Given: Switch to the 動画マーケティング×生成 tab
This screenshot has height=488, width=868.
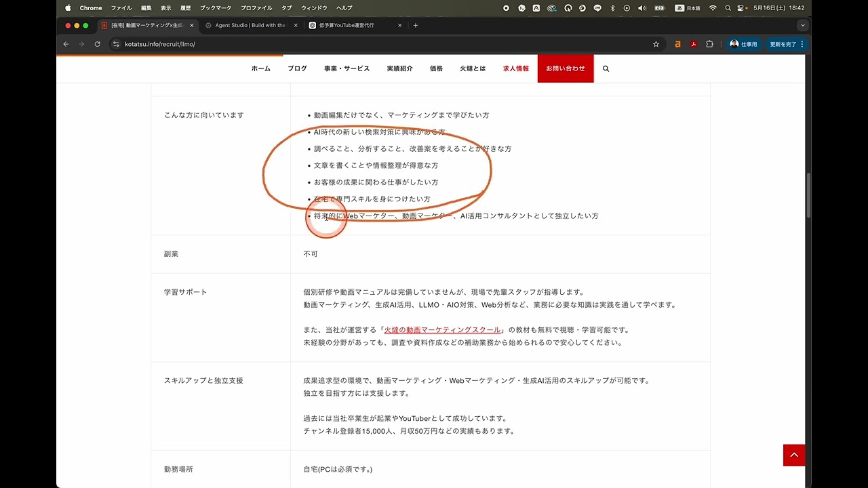Looking at the screenshot, I should click(x=146, y=26).
